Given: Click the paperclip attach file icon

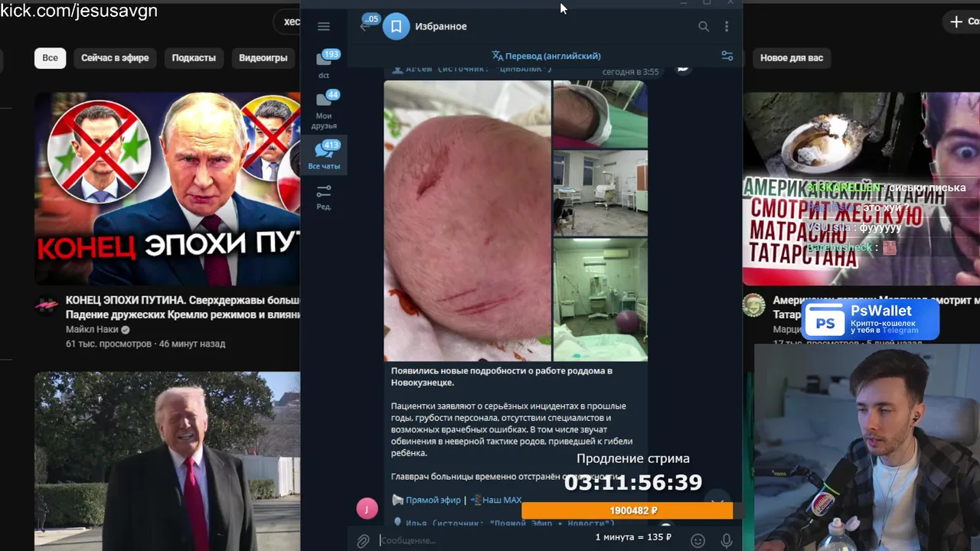Looking at the screenshot, I should click(x=363, y=540).
